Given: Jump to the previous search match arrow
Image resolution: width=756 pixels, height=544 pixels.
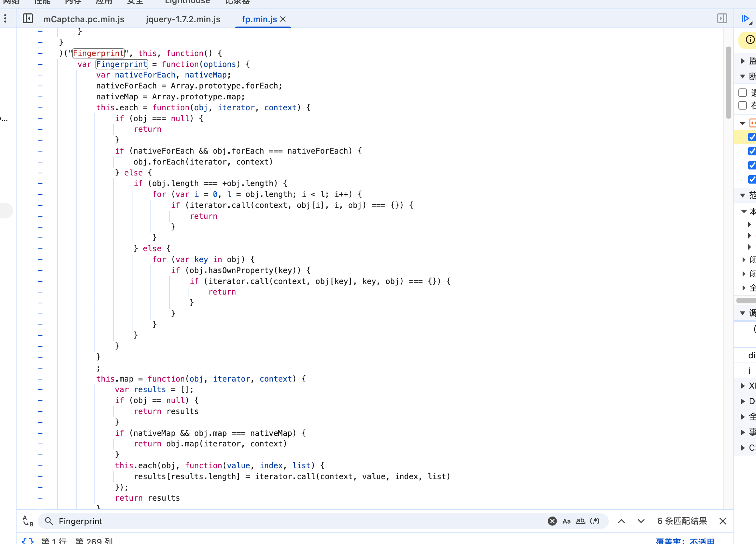Looking at the screenshot, I should pos(621,521).
